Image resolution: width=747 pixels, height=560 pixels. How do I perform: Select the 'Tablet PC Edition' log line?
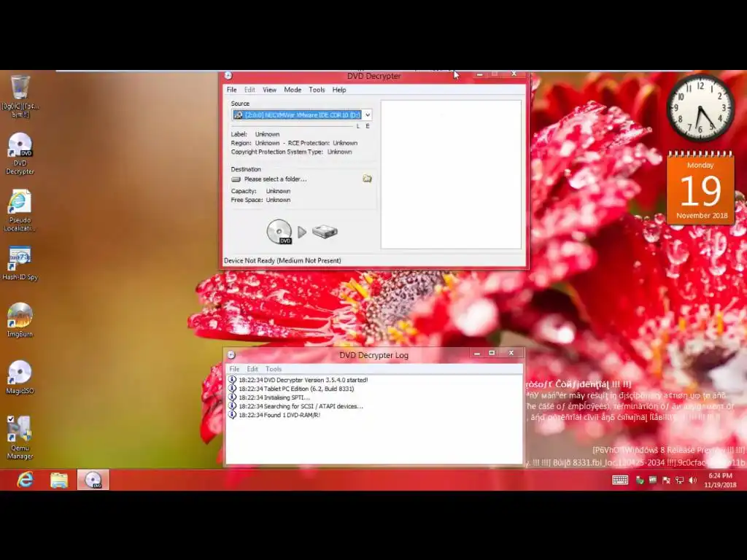[x=296, y=389]
